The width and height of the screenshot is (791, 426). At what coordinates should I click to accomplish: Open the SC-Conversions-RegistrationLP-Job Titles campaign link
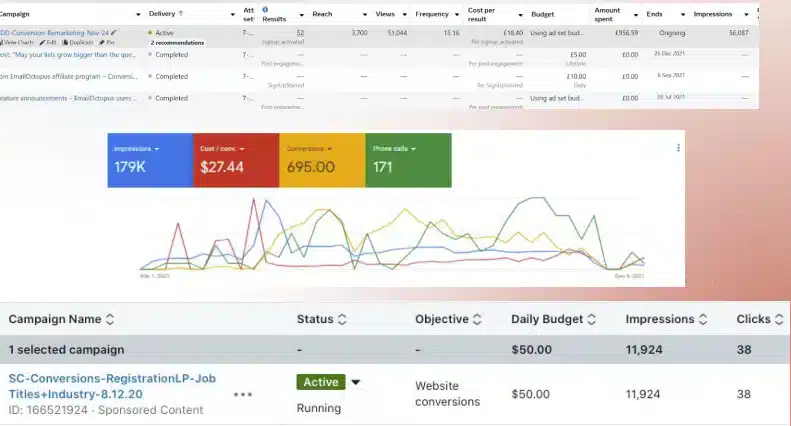(x=112, y=386)
